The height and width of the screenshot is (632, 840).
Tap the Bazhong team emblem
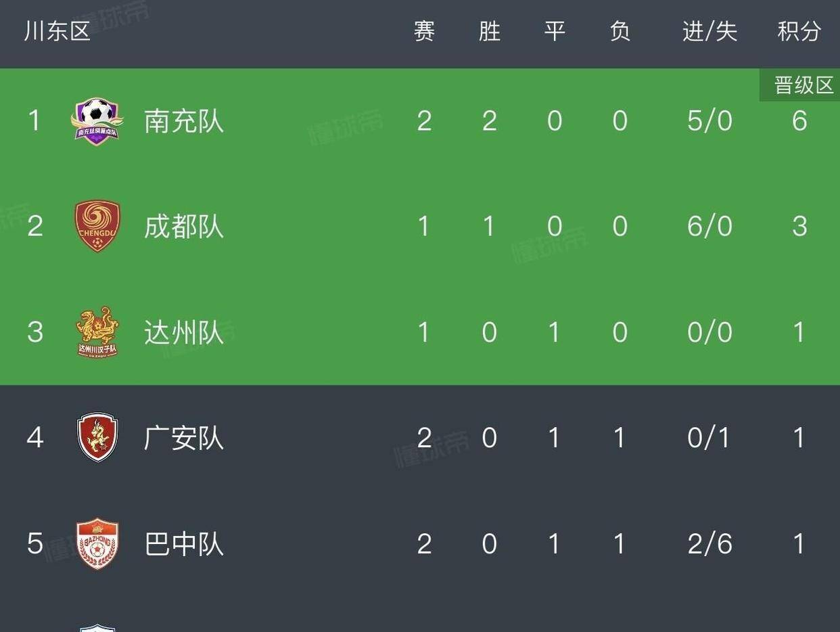pos(97,543)
